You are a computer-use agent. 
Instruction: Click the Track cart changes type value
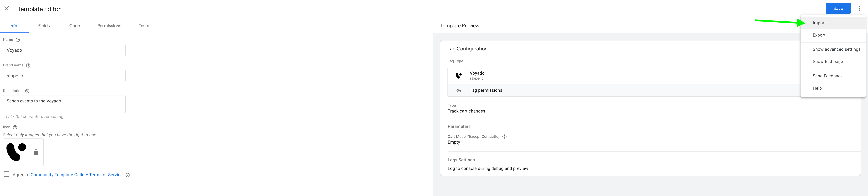[x=466, y=111]
